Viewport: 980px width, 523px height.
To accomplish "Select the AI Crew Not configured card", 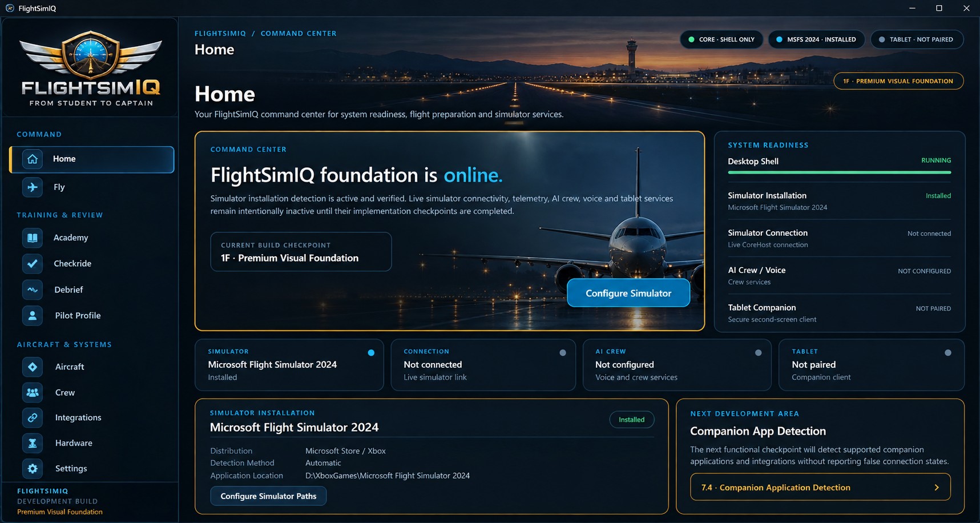I will (x=677, y=365).
